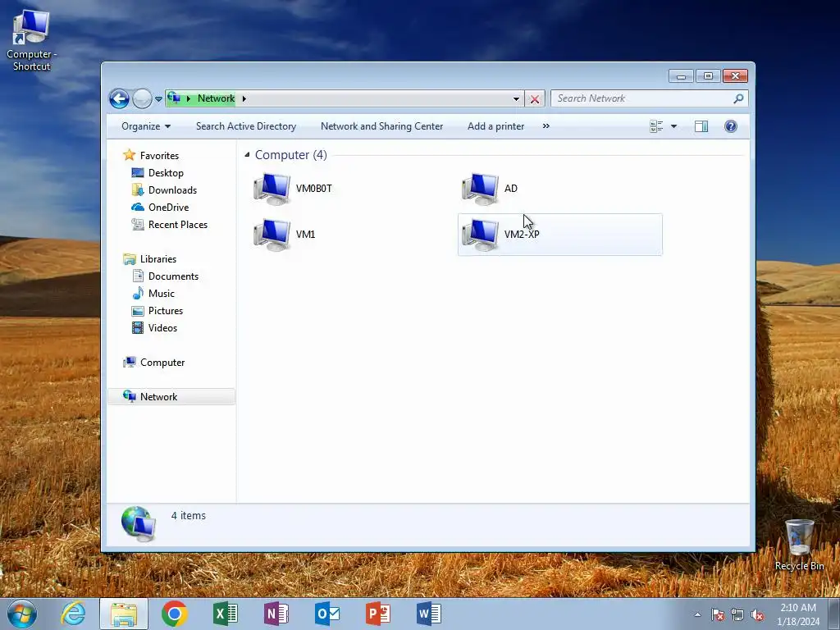
Task: Launch Internet Explorer from taskbar
Action: 73,614
